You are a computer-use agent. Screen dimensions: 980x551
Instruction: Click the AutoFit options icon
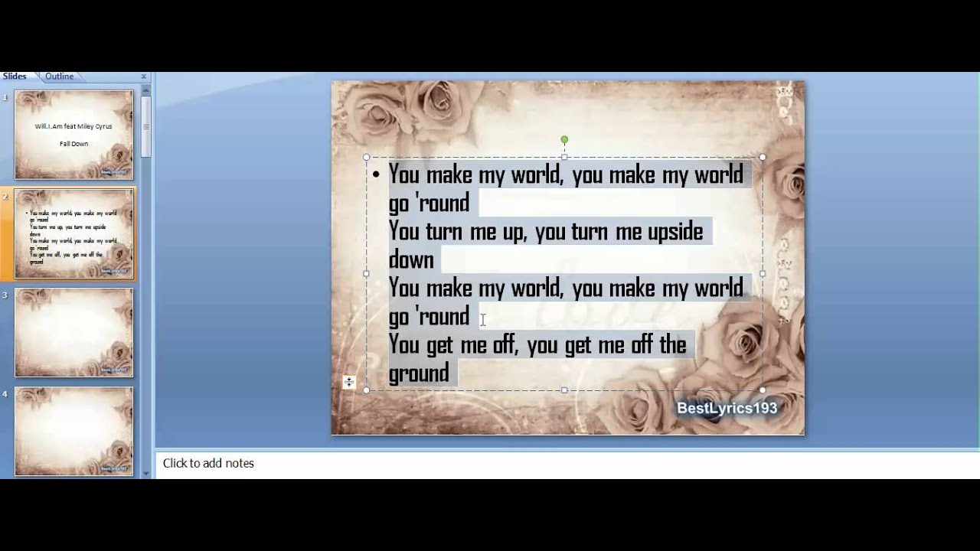pyautogui.click(x=349, y=382)
